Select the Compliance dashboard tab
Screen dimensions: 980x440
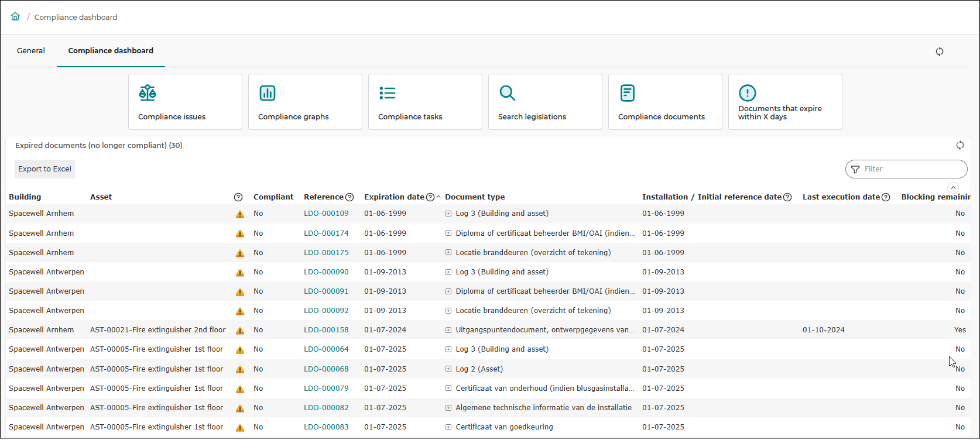pyautogui.click(x=111, y=51)
